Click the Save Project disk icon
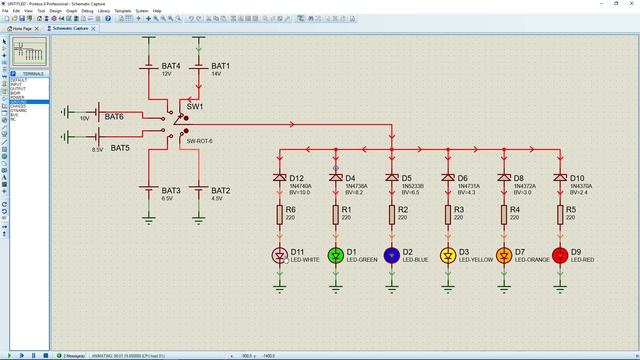640x360 pixels. 22,19
